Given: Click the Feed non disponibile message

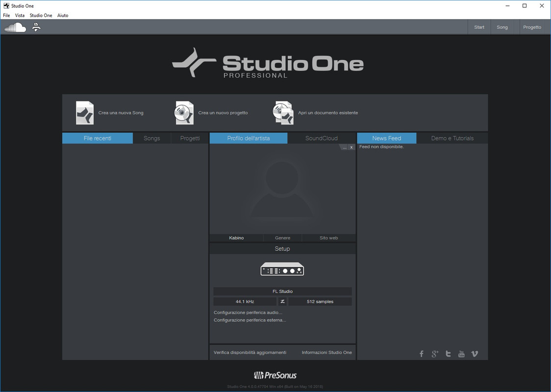Looking at the screenshot, I should pos(381,147).
